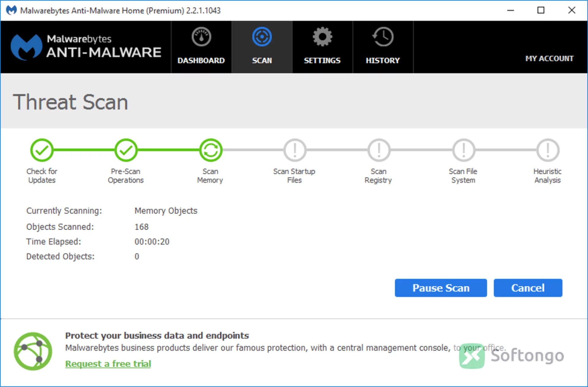
Task: Click the objects scanned count 168
Action: click(x=141, y=227)
